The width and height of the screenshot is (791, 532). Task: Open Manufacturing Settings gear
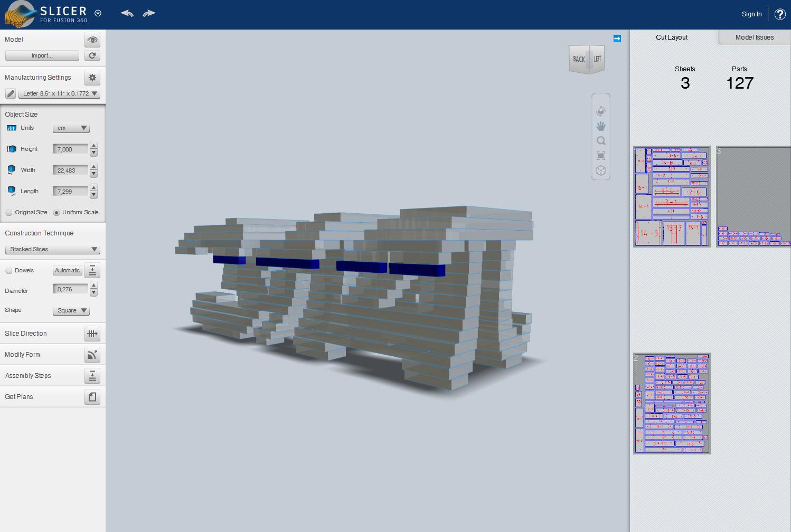click(92, 78)
